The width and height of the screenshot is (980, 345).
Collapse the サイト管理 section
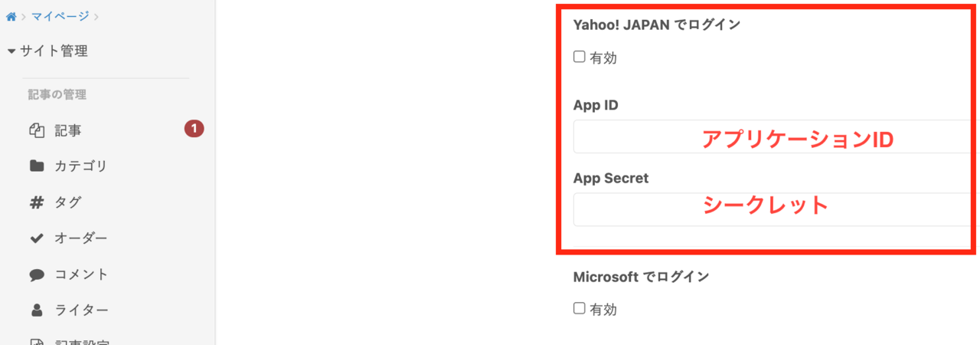pyautogui.click(x=47, y=51)
